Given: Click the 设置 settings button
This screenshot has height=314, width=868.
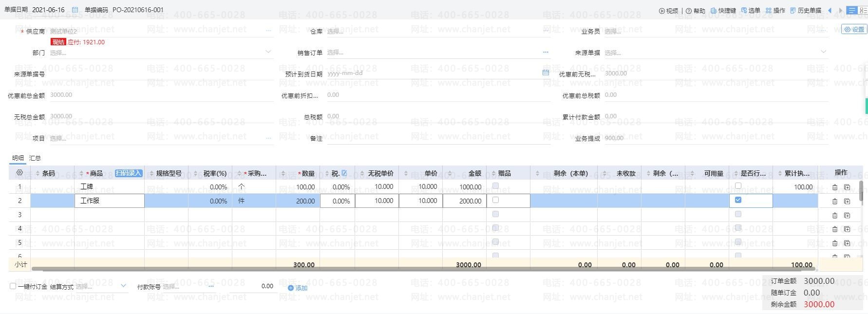Looking at the screenshot, I should [x=854, y=29].
